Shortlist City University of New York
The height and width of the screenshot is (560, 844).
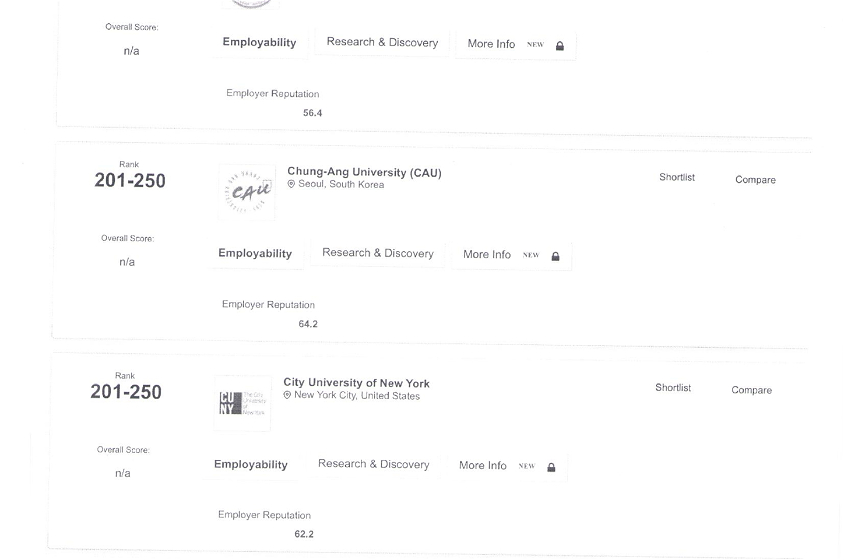click(x=673, y=388)
